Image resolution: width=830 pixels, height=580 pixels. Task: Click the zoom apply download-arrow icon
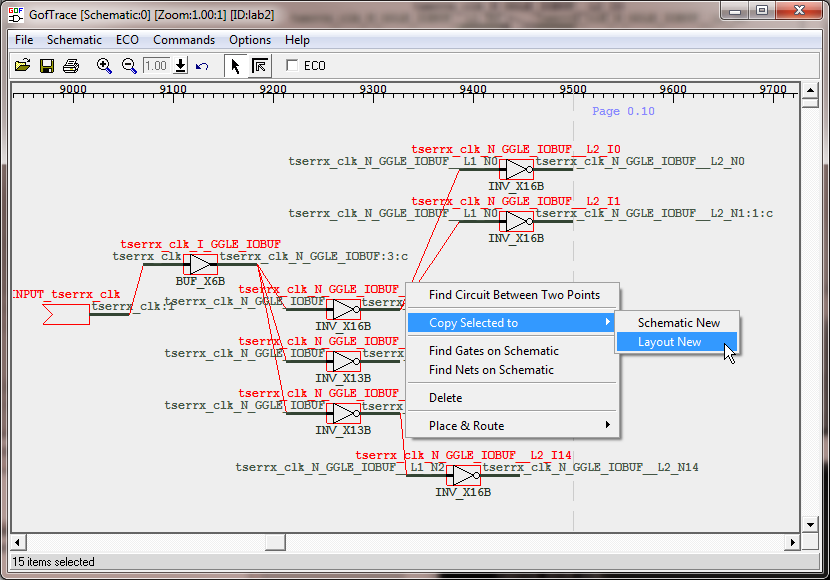pos(180,66)
